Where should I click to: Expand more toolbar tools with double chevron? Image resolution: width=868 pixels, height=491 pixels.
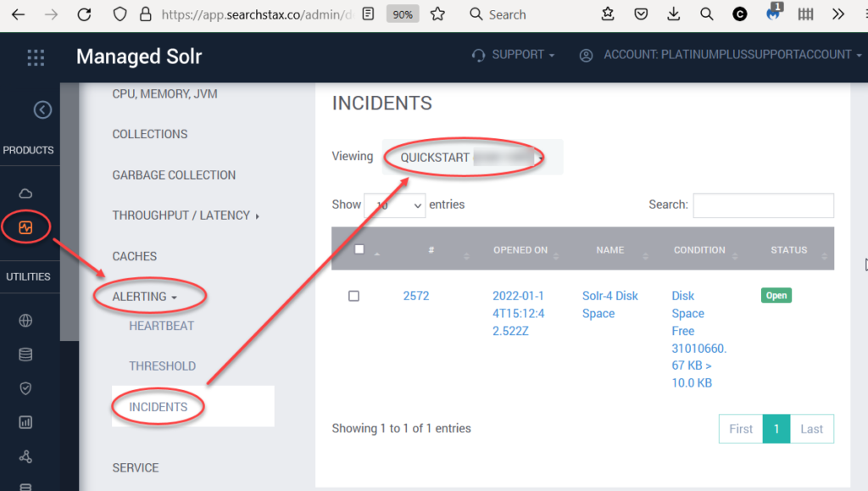pyautogui.click(x=838, y=14)
